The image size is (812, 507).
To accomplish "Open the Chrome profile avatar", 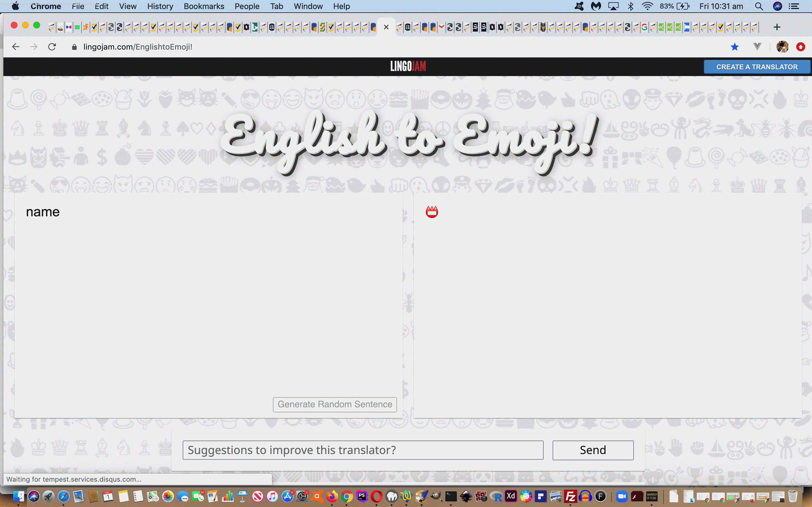I will 782,47.
